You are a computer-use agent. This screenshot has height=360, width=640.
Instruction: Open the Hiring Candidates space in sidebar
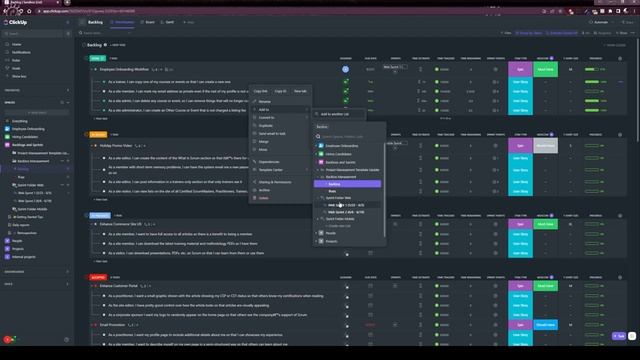(x=24, y=137)
